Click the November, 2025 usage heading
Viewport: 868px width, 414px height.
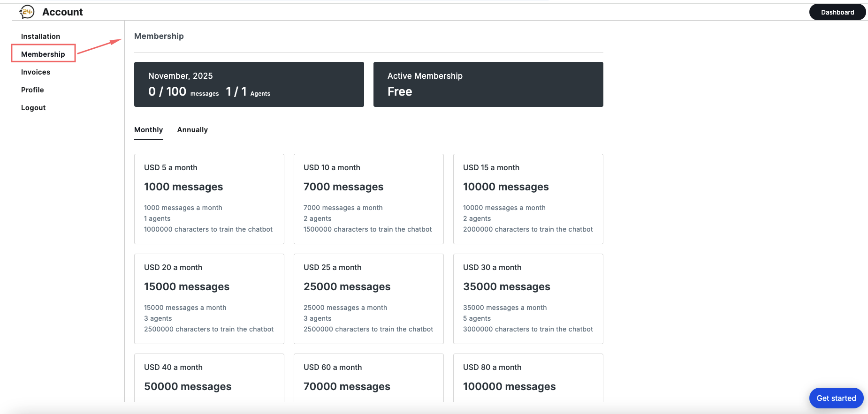coord(180,76)
